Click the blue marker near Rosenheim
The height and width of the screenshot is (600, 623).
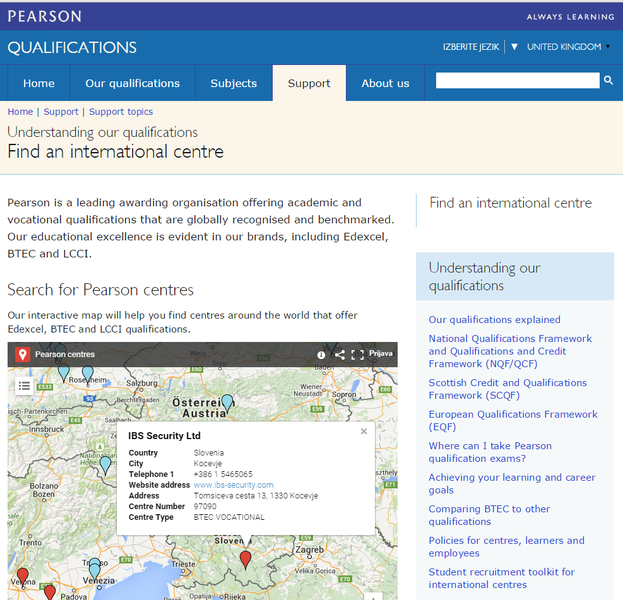88,374
